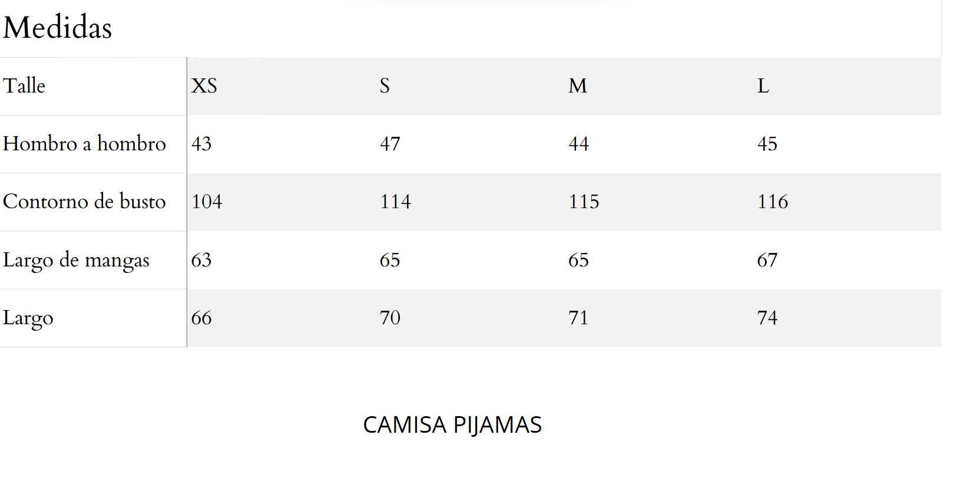The image size is (980, 484).
Task: Click the Largo row label
Action: click(x=28, y=318)
